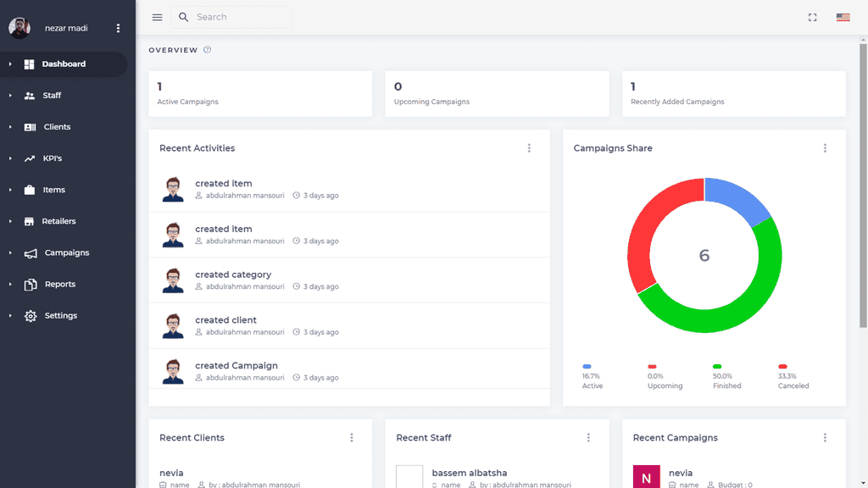
Task: Open the language flag selector
Action: [843, 17]
